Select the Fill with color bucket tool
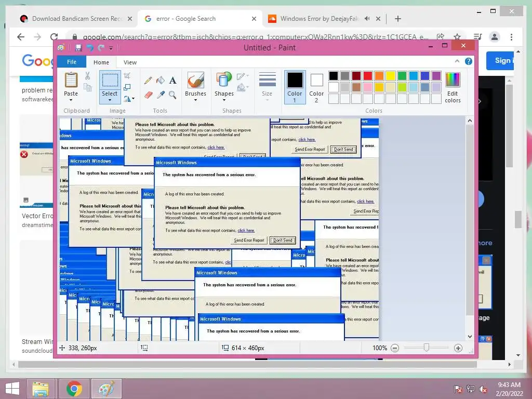Screen dimensions: 532x399 click(x=160, y=81)
